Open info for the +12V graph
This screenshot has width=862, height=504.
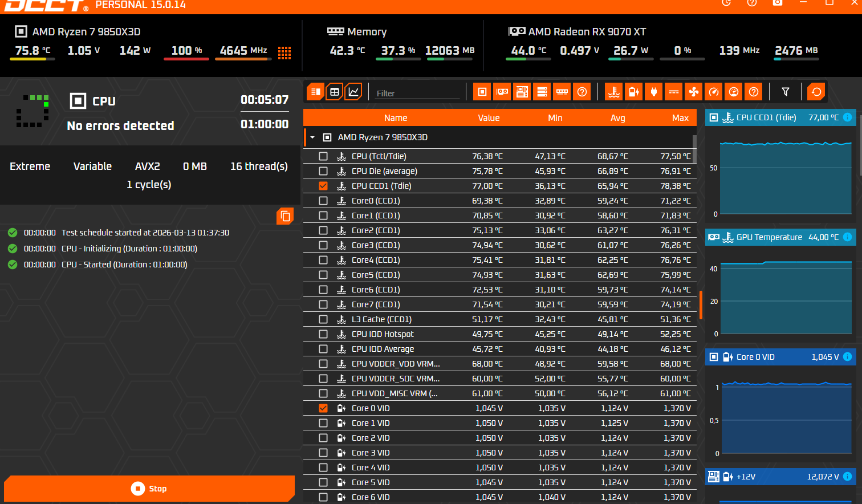848,477
